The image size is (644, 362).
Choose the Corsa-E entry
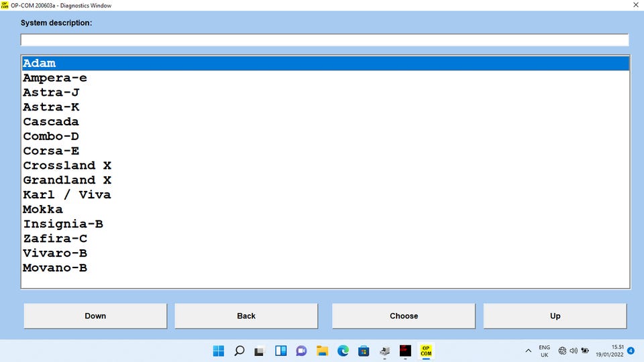point(325,151)
